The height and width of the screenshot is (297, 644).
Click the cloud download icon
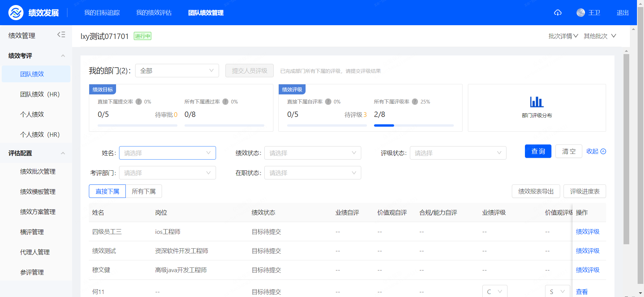(558, 13)
